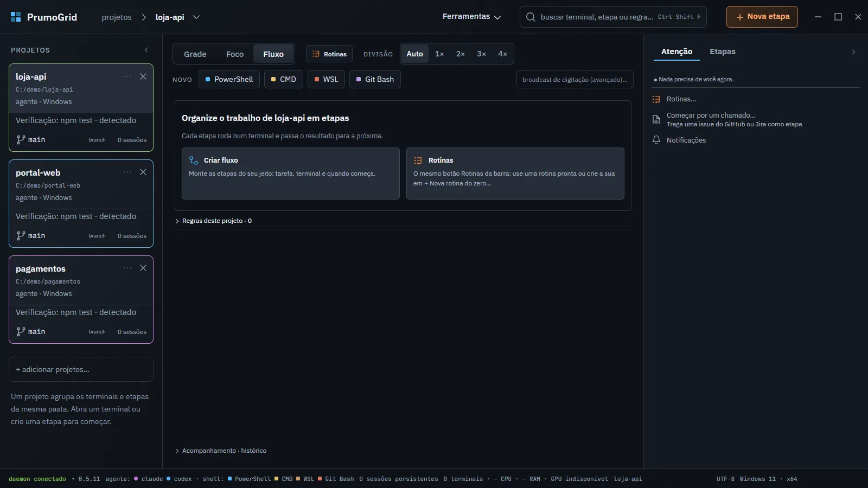This screenshot has height=488, width=868.
Task: Click the broadcast de digitação field
Action: coord(575,79)
